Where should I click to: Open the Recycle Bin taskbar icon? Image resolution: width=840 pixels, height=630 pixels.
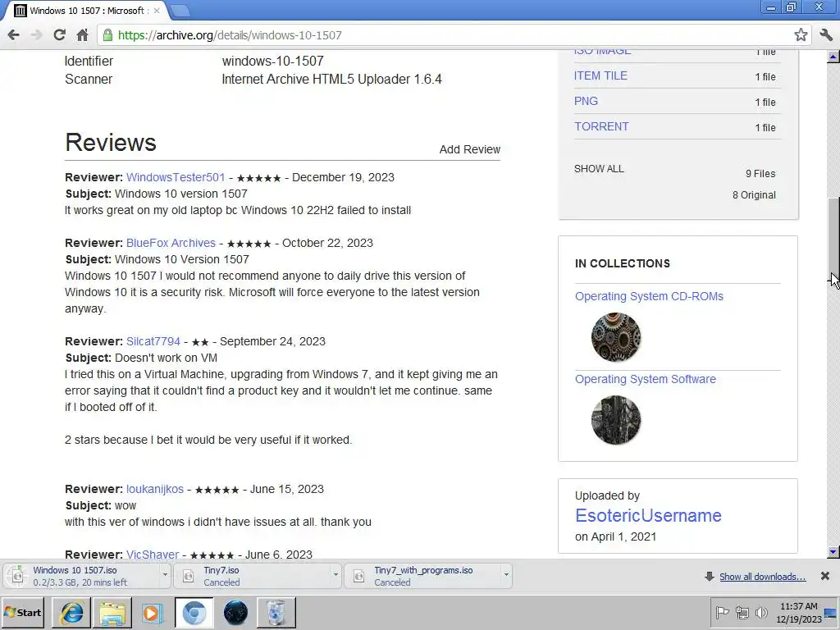coord(276,613)
